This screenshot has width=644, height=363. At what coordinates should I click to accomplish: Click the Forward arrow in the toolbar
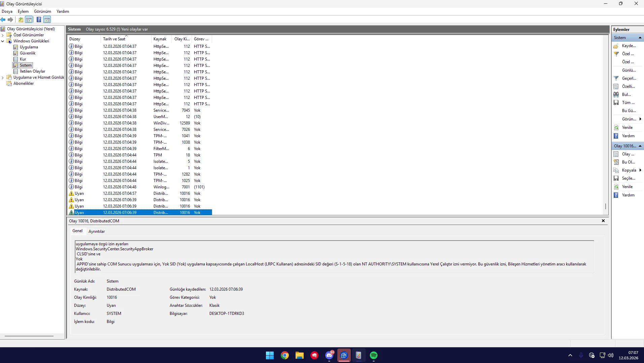[10, 20]
